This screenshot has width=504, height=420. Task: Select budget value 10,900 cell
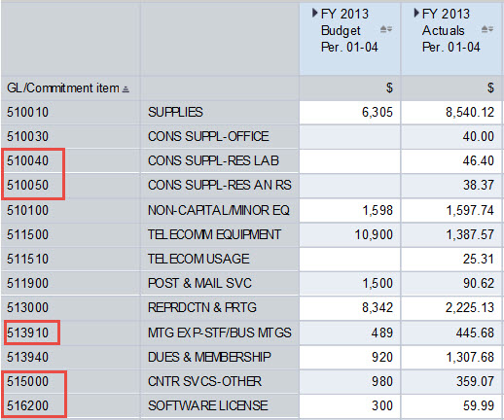350,234
